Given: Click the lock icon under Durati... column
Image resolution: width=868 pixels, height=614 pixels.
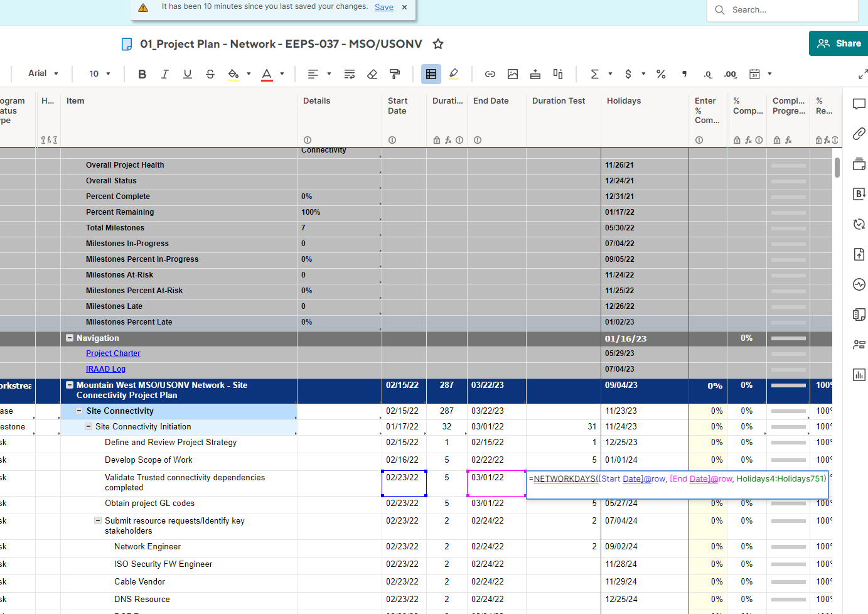Looking at the screenshot, I should tap(437, 140).
